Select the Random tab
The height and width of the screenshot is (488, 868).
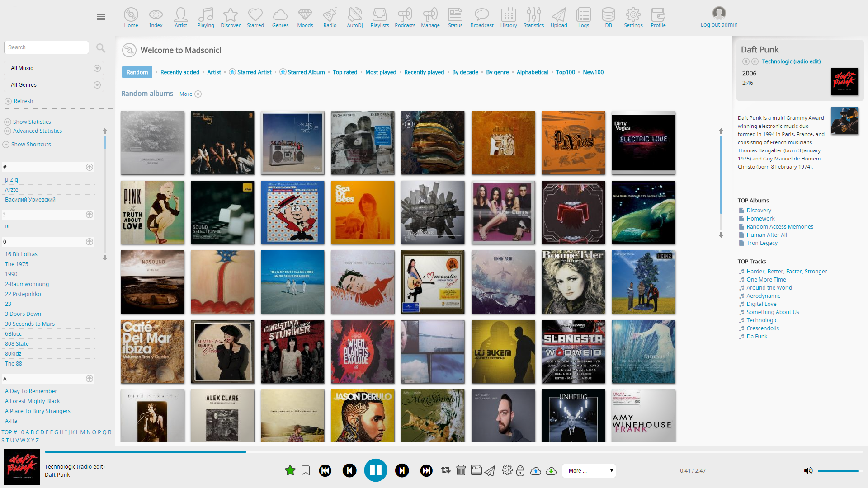[137, 72]
